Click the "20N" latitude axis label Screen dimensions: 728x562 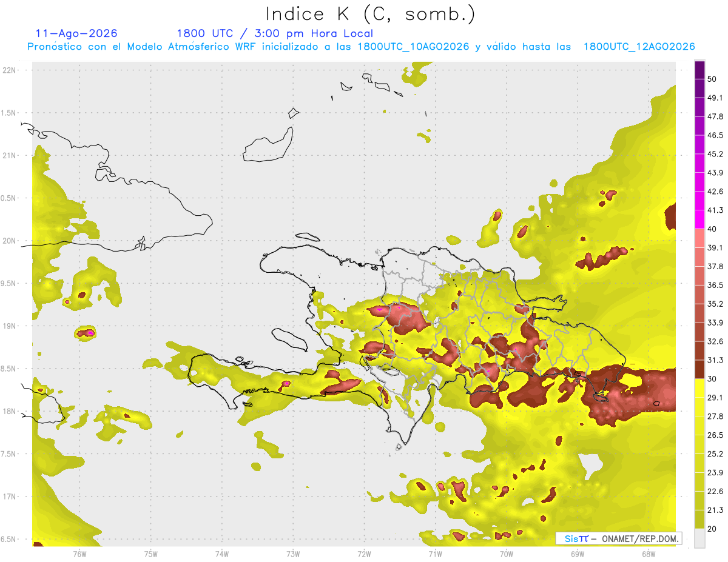coord(8,241)
